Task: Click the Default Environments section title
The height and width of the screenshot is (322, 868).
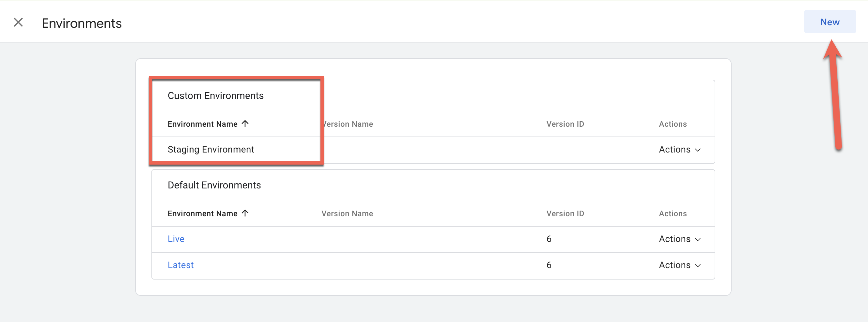Action: [x=214, y=185]
